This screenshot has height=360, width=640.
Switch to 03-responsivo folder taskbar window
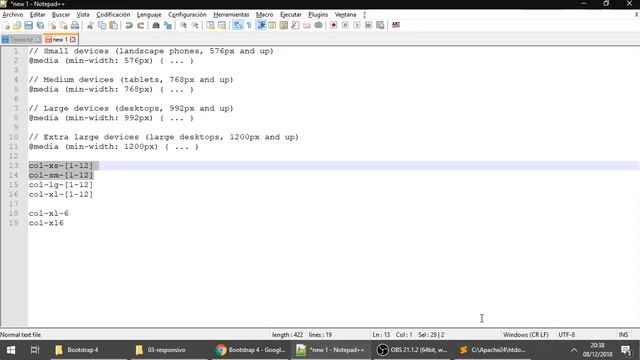click(x=169, y=350)
